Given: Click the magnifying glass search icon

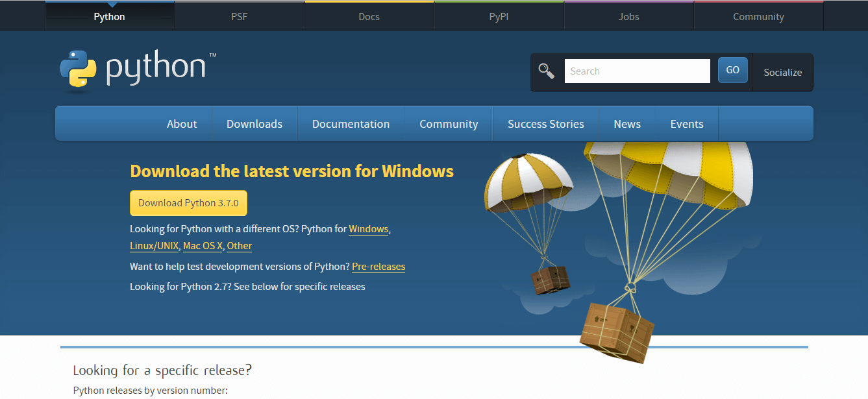Looking at the screenshot, I should [x=547, y=71].
